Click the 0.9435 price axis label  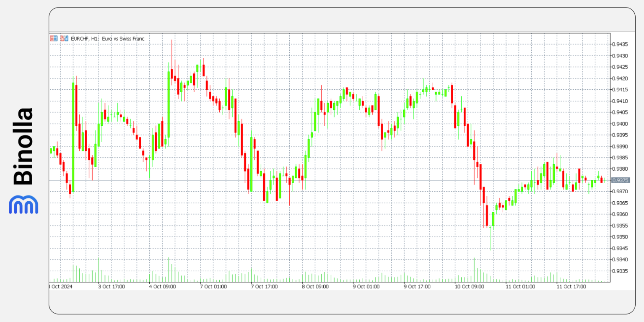(619, 44)
